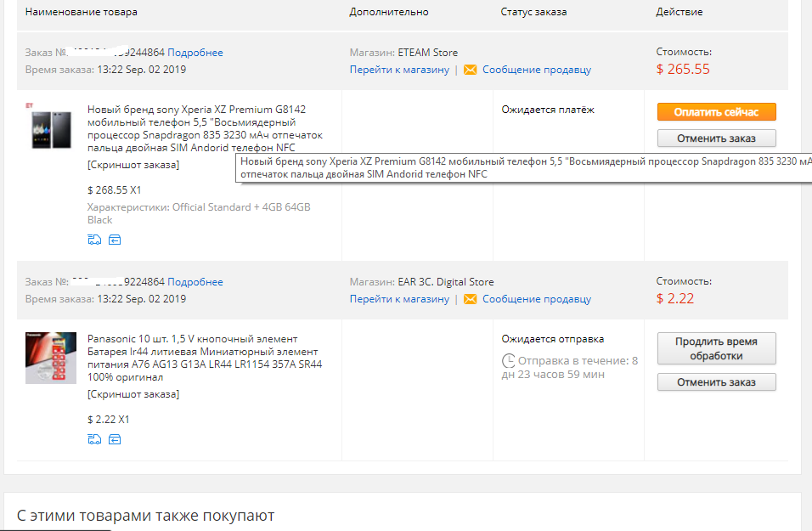This screenshot has width=812, height=531.
Task: Pay now with the orange Оплатить сейчас button
Action: [716, 112]
